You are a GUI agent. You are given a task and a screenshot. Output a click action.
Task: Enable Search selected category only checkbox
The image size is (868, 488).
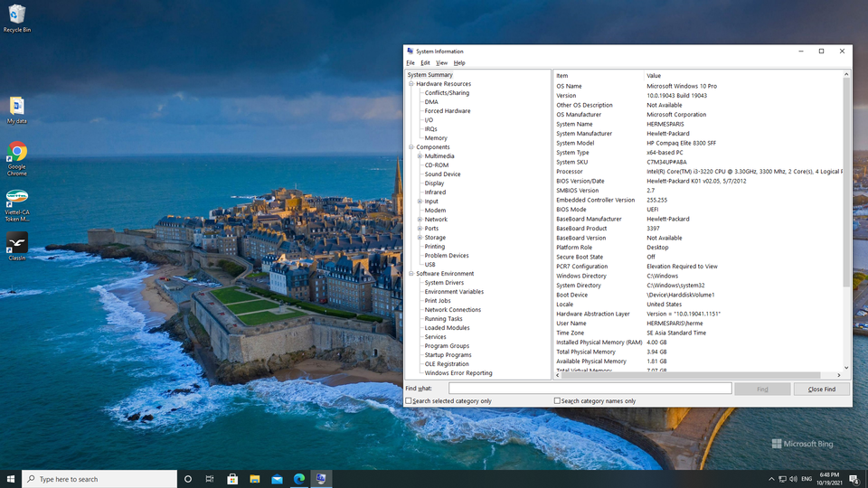[x=409, y=400]
